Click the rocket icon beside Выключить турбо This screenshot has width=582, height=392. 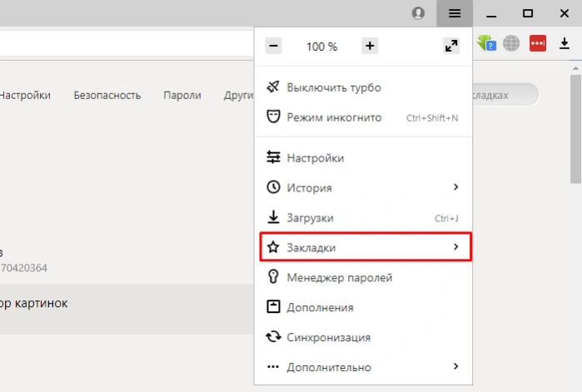pyautogui.click(x=273, y=87)
